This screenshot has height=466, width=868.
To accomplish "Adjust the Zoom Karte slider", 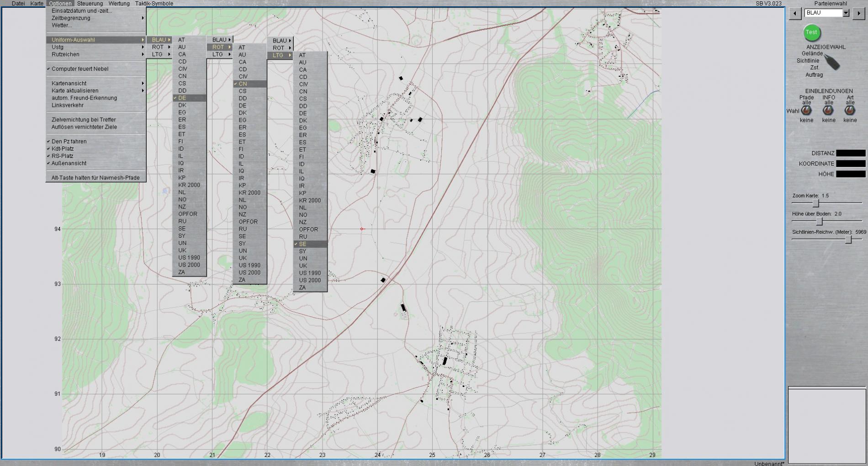I will point(815,203).
